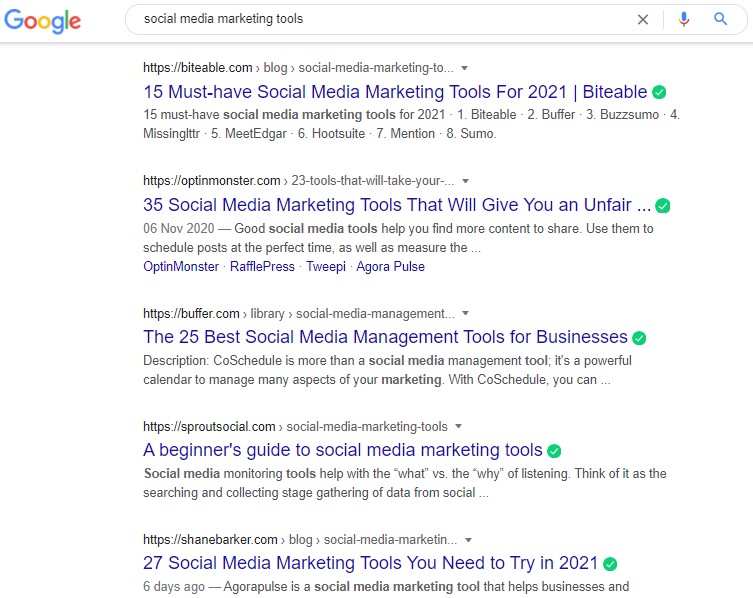Click green checkmark beside Shane Barker result

610,564
